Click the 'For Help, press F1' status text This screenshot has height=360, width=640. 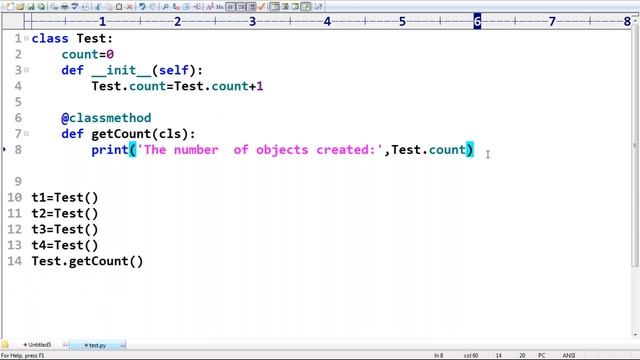click(x=23, y=356)
